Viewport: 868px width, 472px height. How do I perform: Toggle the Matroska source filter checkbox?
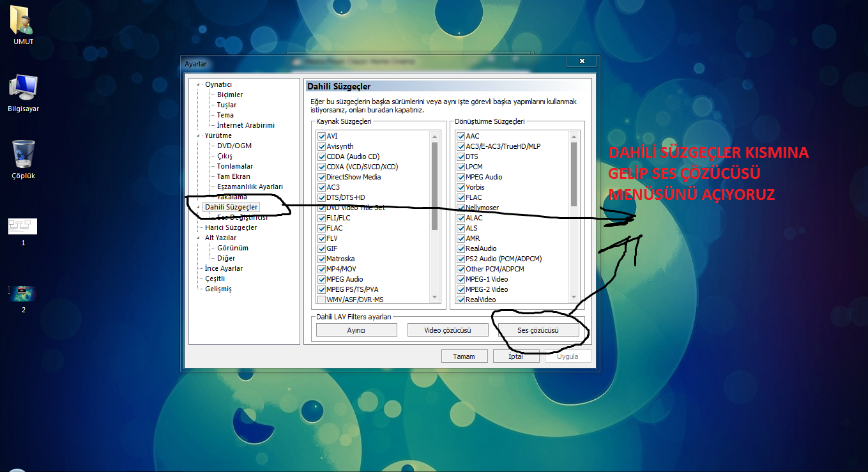(322, 259)
